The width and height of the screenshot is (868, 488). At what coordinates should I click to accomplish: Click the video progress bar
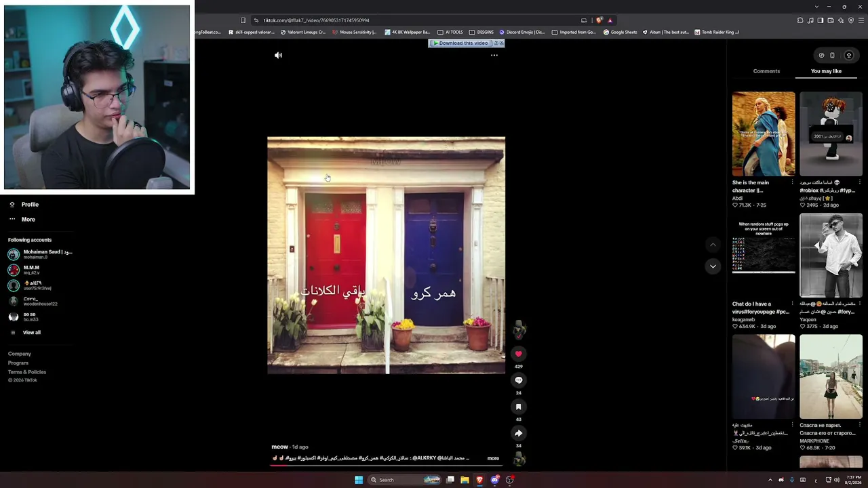tap(386, 466)
